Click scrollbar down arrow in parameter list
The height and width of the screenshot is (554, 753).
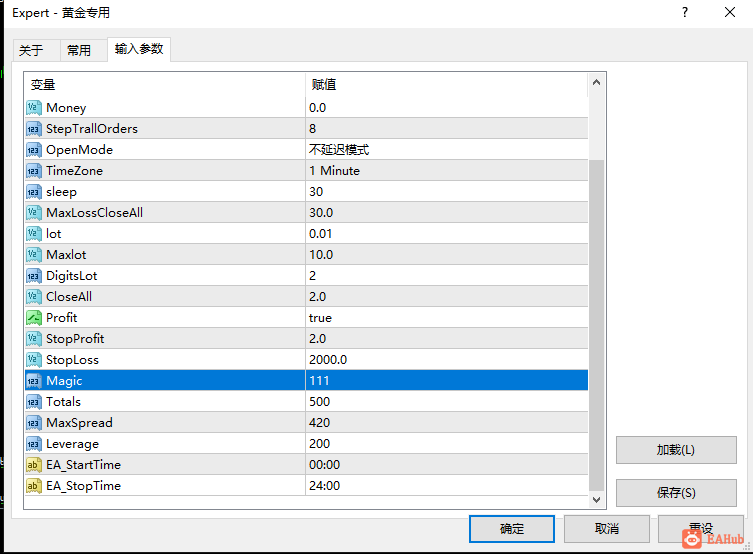pos(596,500)
